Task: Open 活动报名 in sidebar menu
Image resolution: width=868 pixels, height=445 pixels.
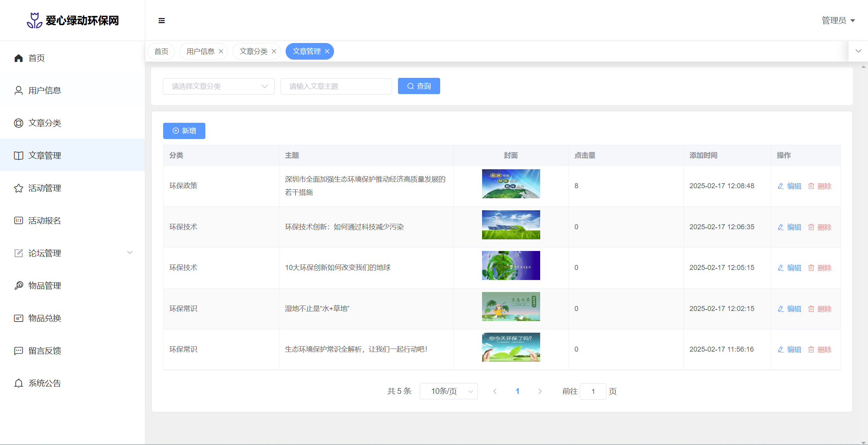Action: tap(45, 221)
